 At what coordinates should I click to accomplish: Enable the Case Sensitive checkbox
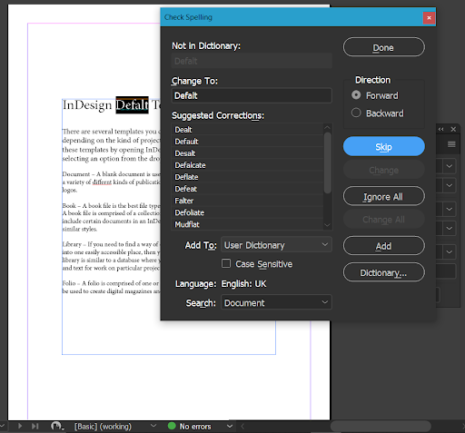[x=226, y=264]
